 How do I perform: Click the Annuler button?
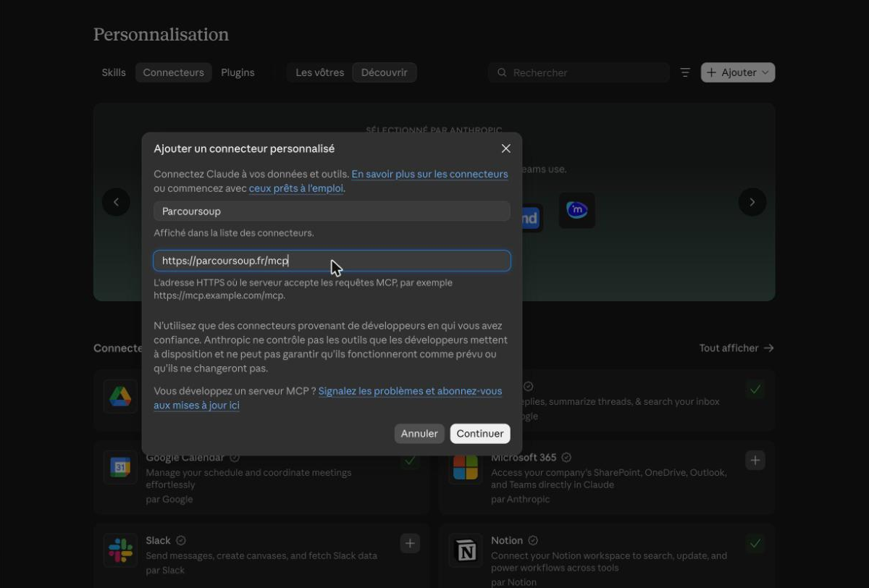pyautogui.click(x=419, y=434)
